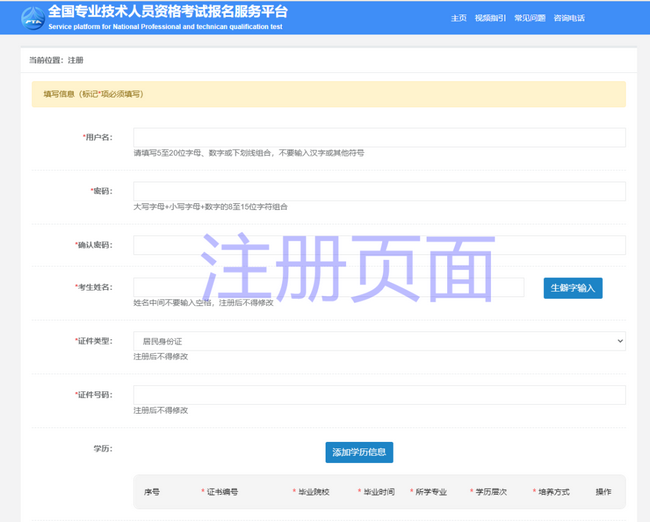650x522 pixels.
Task: Open the 常见问题 navigation link
Action: [x=529, y=18]
